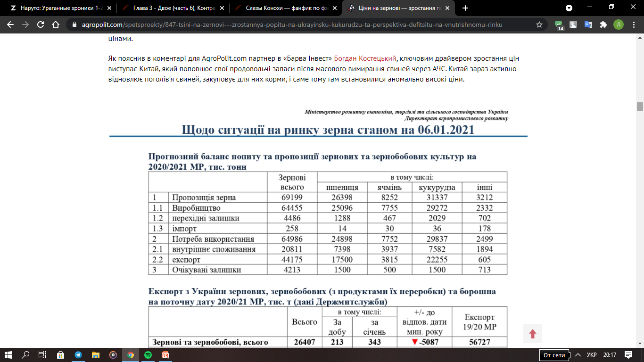This screenshot has height=362, width=644.
Task: Click the Потреба використання row label
Action: click(214, 239)
